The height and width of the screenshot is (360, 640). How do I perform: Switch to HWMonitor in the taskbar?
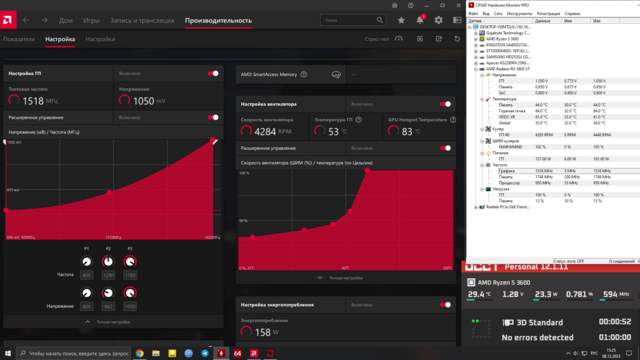coord(221,353)
